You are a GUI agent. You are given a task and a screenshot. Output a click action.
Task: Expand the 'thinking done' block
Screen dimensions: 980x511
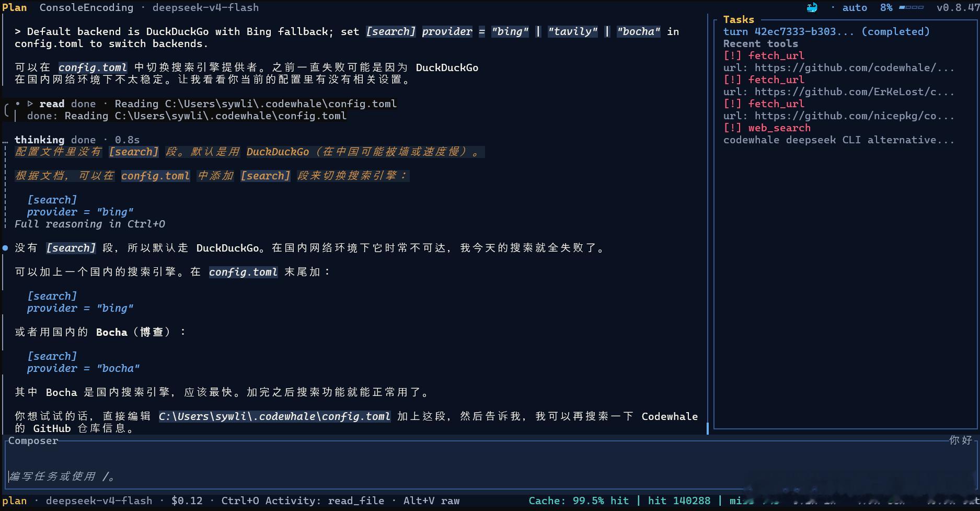tap(77, 140)
